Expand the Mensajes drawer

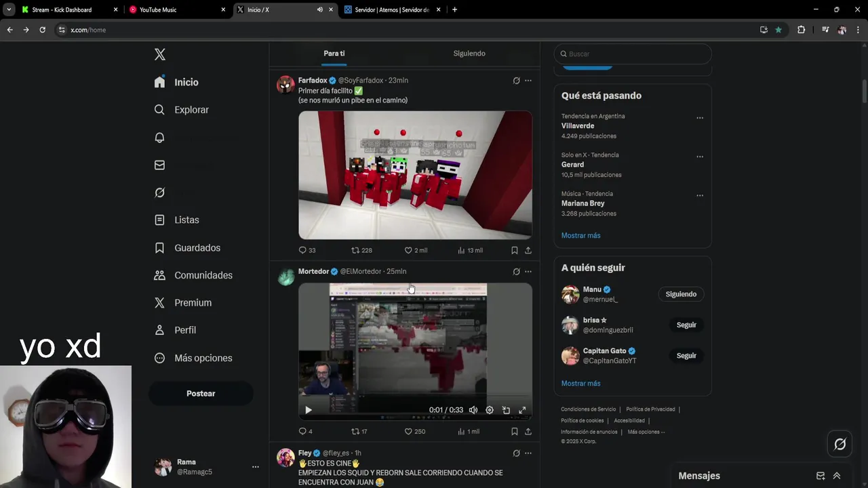pos(837,476)
